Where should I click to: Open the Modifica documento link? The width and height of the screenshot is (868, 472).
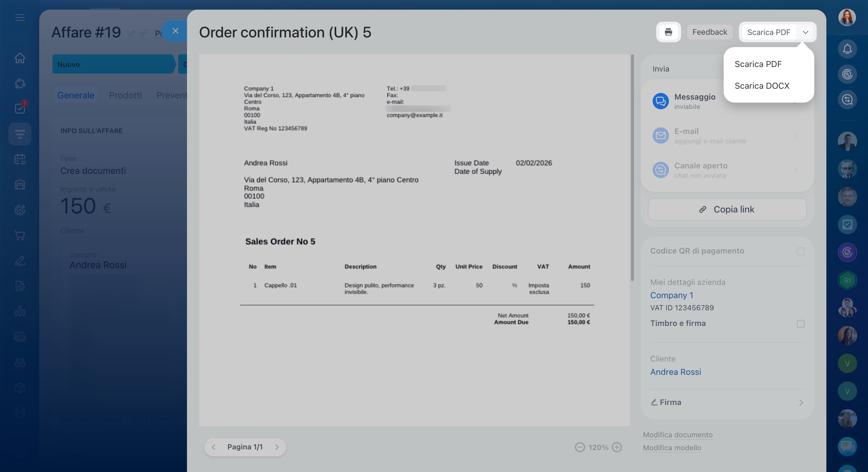677,435
